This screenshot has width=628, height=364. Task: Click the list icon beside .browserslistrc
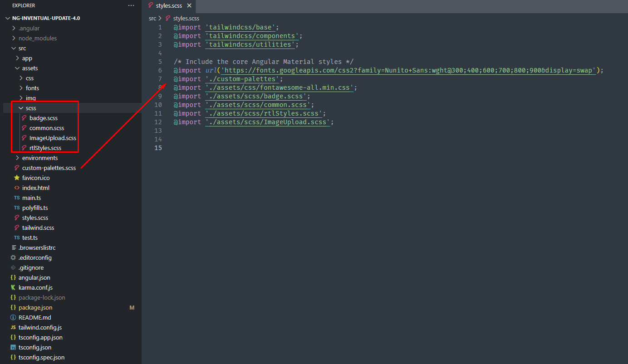click(x=14, y=248)
